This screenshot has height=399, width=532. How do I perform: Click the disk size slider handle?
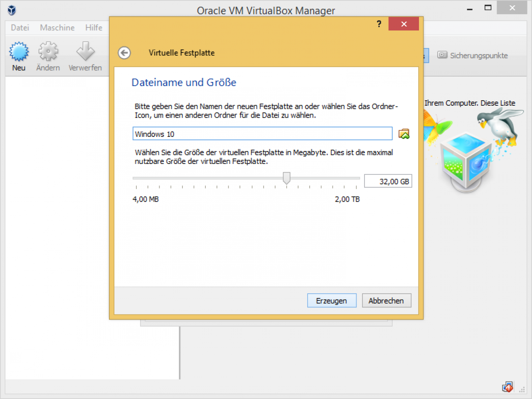286,178
